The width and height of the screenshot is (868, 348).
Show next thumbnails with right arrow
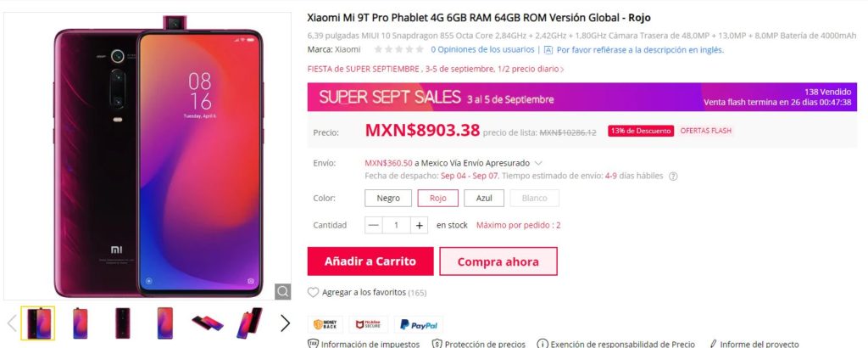click(x=285, y=323)
